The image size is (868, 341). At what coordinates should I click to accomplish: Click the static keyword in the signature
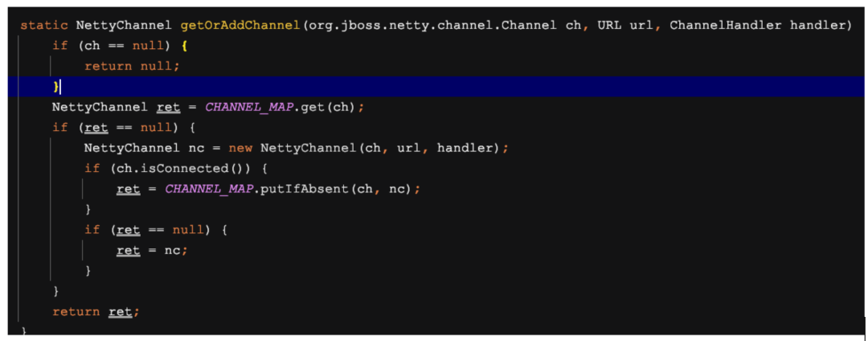[x=44, y=25]
